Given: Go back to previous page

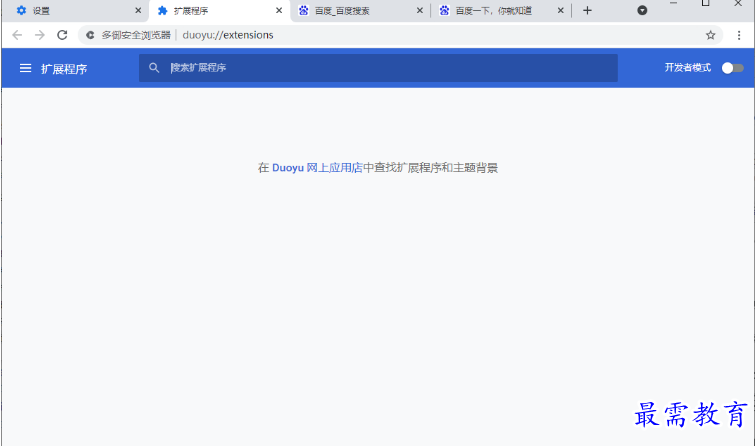Looking at the screenshot, I should point(17,35).
